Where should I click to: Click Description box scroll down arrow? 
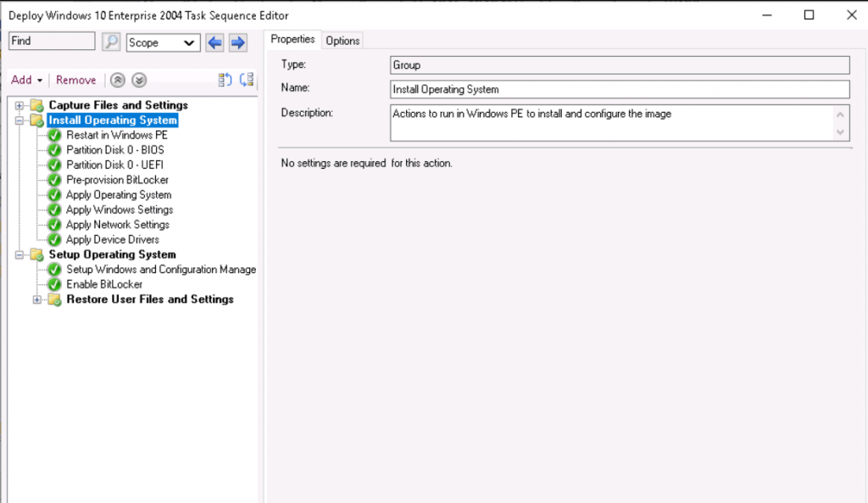(840, 131)
